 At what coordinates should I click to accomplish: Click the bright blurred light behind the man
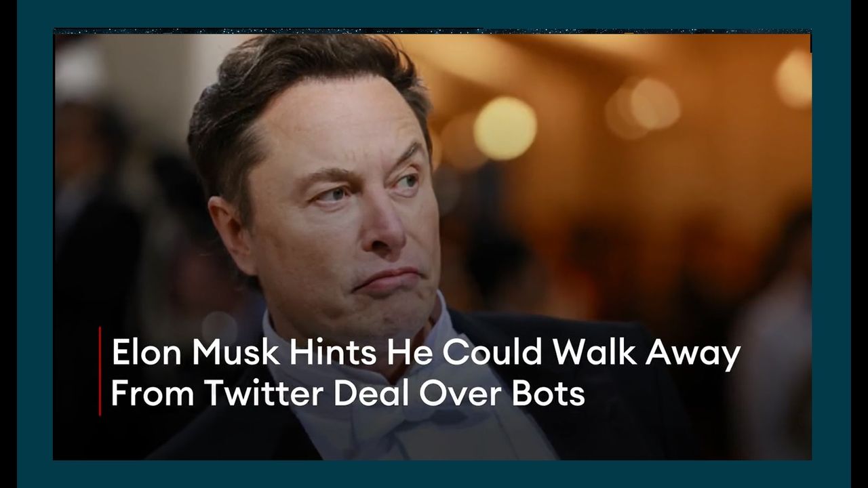(x=505, y=128)
